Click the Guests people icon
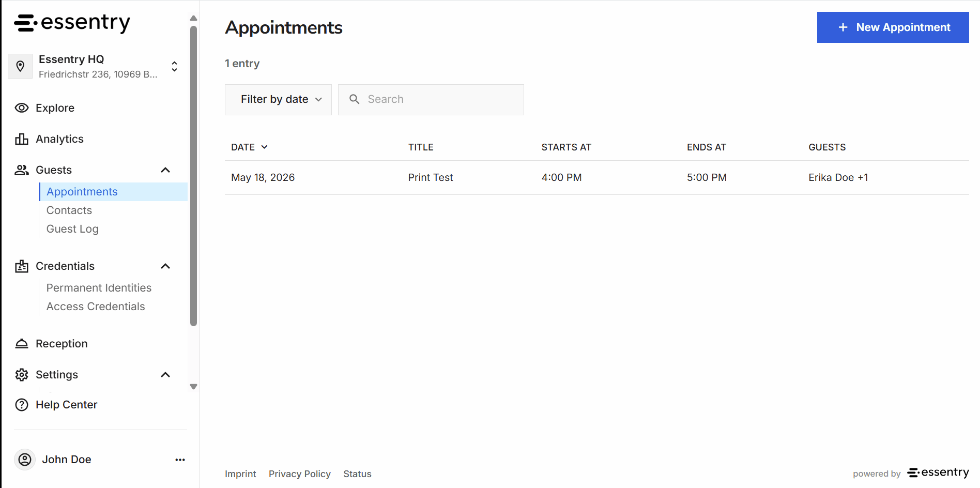This screenshot has height=488, width=980. click(x=22, y=170)
